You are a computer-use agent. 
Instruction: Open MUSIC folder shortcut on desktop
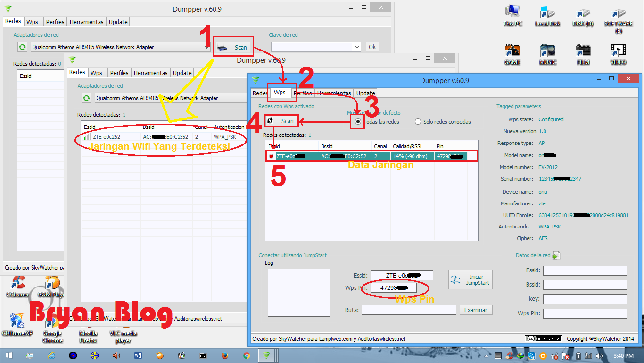547,54
